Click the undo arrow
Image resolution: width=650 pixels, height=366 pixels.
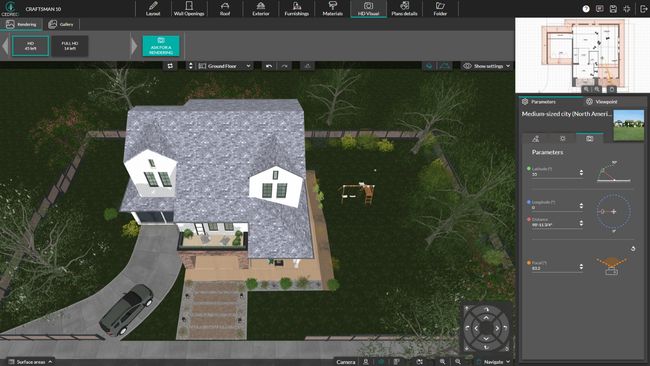[x=269, y=66]
